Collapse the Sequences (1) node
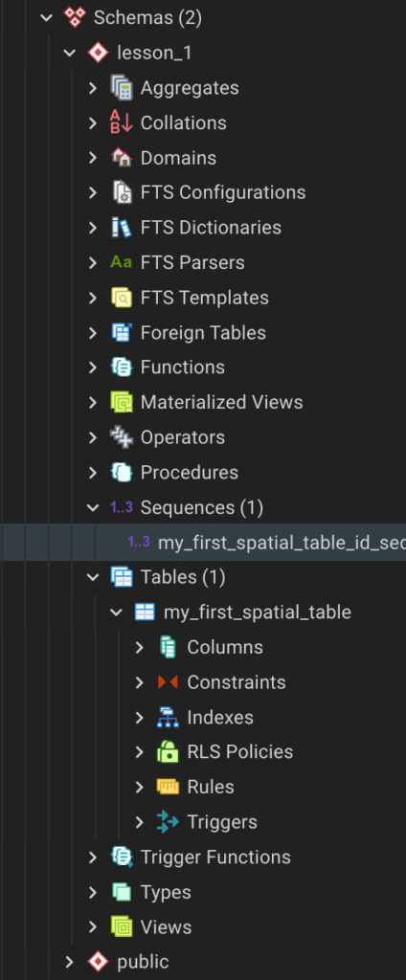 (93, 507)
